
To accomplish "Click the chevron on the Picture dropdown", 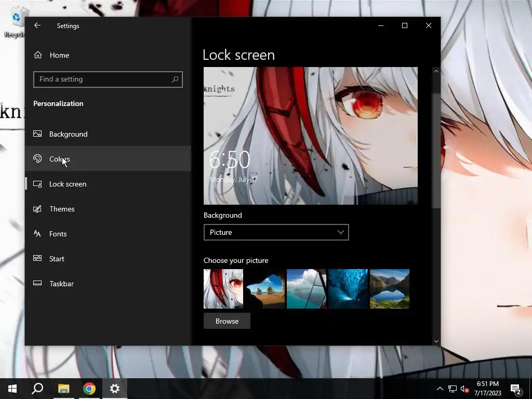I will point(341,232).
